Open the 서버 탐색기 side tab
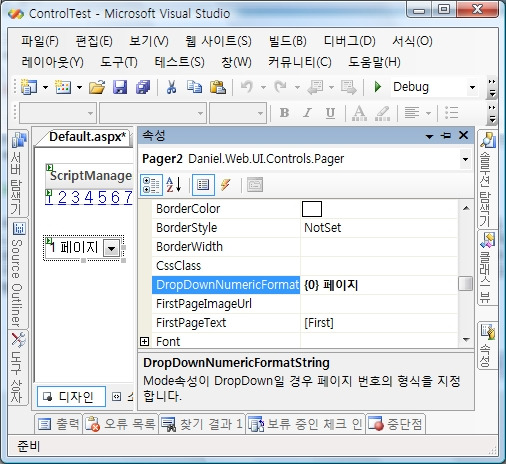The width and height of the screenshot is (506, 464). click(x=18, y=173)
